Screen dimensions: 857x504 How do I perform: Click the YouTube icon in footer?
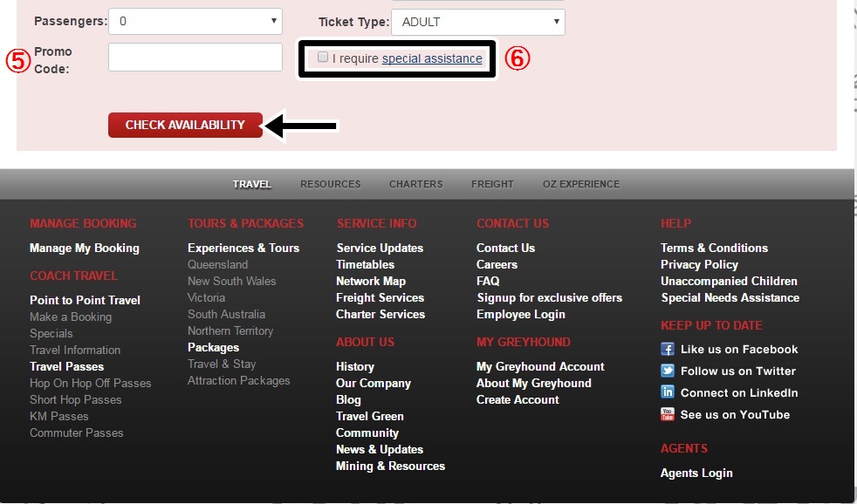point(668,415)
